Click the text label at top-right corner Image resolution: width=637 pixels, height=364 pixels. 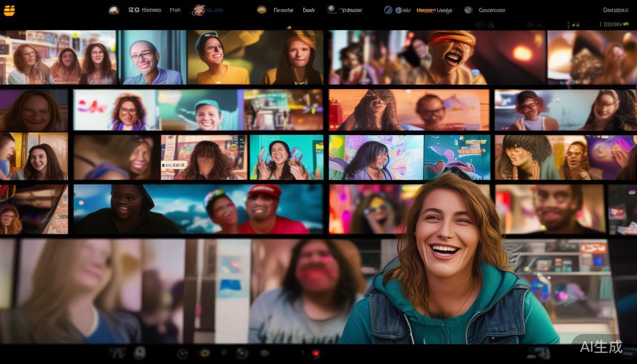[615, 10]
